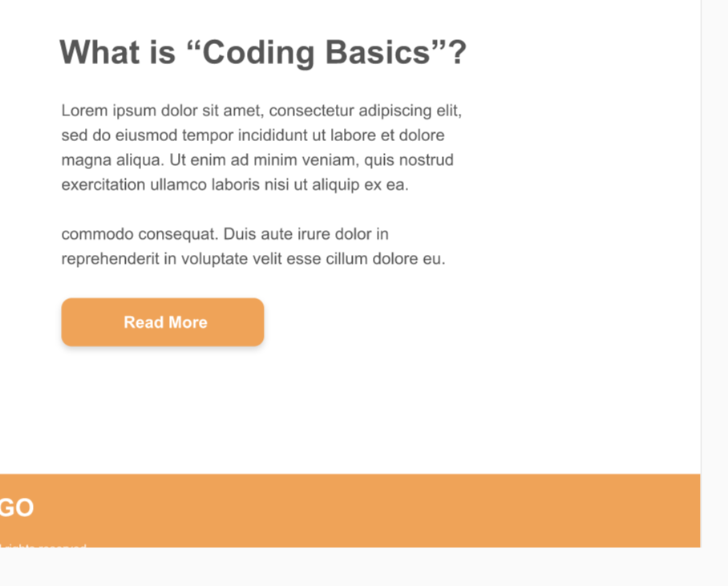The width and height of the screenshot is (728, 586).
Task: Click the "What is Coding Basics?" heading
Action: pos(262,53)
